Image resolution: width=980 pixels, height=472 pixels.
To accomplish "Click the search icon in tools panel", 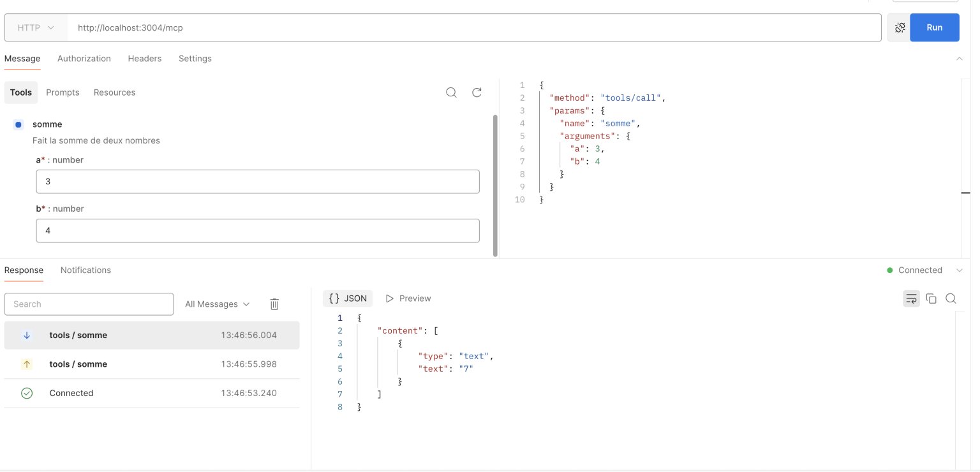I will coord(451,92).
